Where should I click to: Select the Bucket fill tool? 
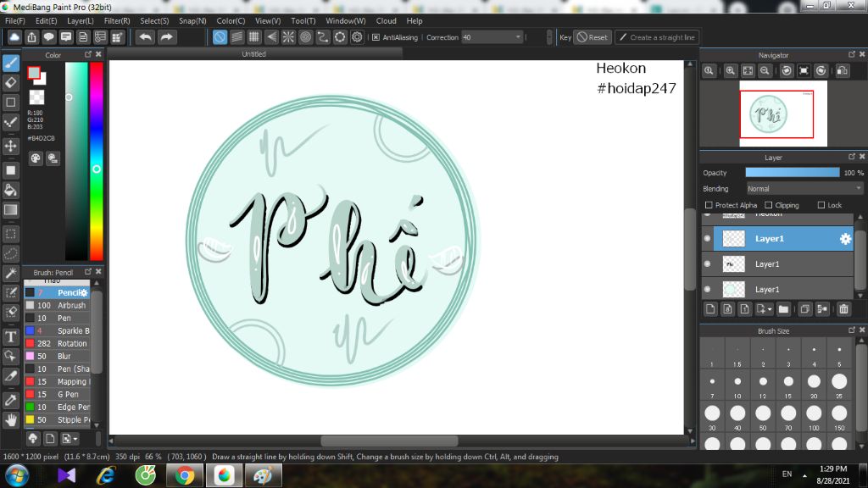11,191
